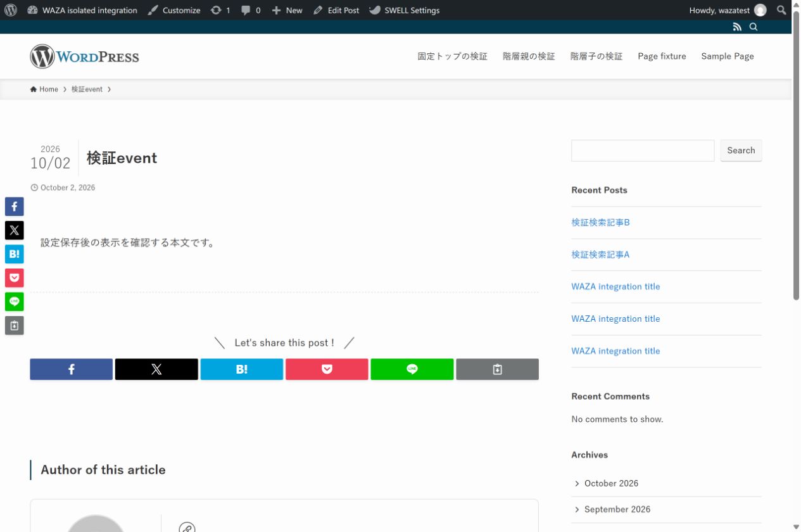
Task: Open SWELL Settings menu
Action: click(404, 10)
